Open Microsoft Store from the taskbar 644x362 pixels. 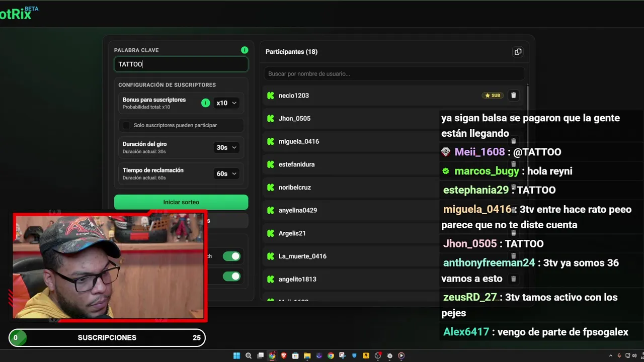point(295,355)
